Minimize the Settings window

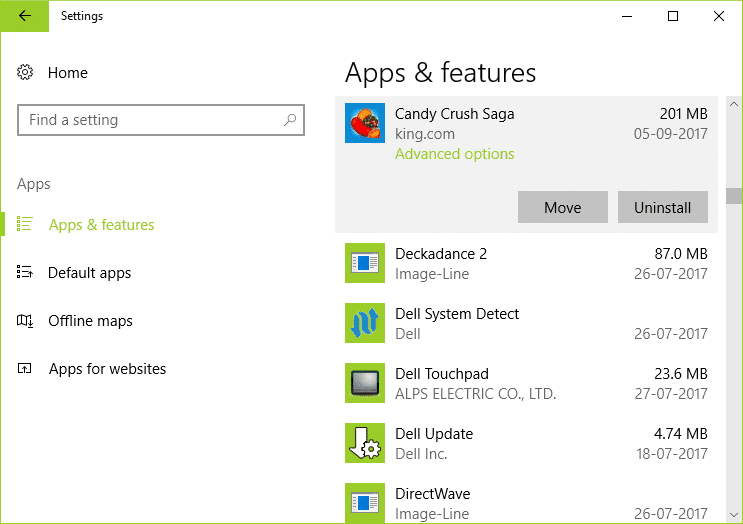[627, 16]
